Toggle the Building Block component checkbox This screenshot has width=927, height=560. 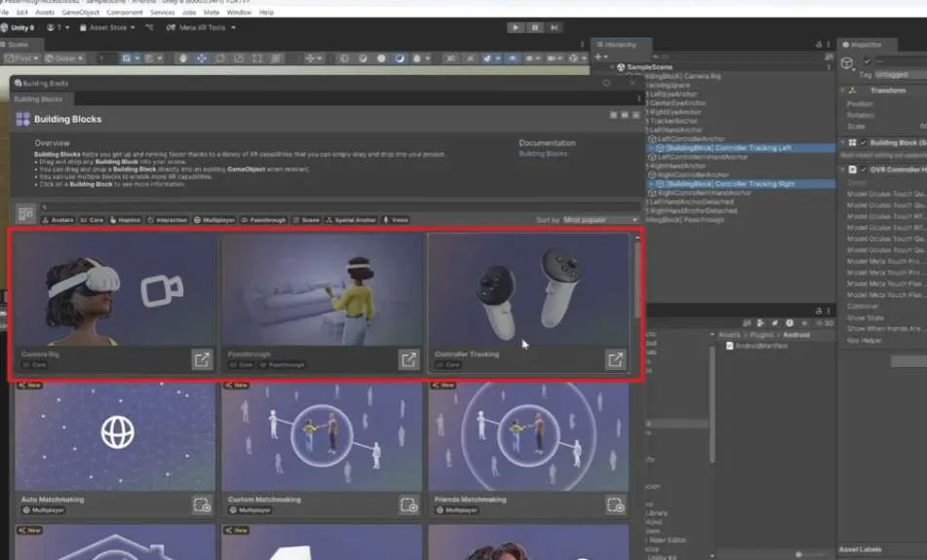(x=863, y=143)
